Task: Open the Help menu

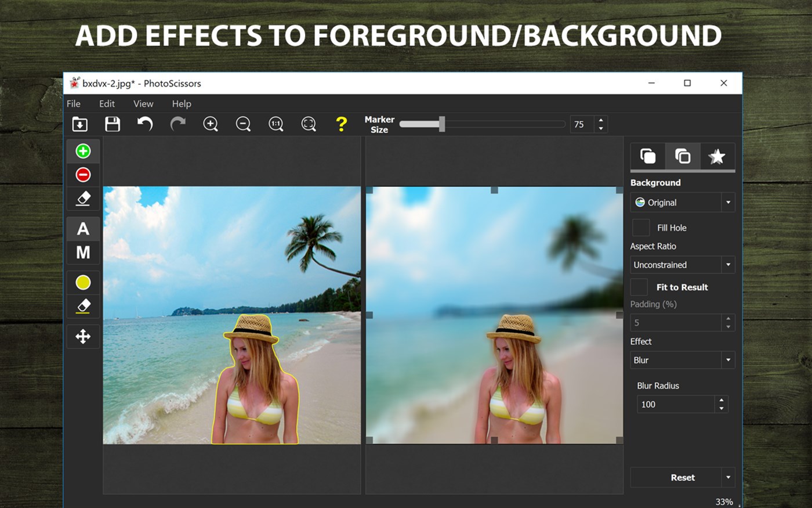Action: click(x=182, y=103)
